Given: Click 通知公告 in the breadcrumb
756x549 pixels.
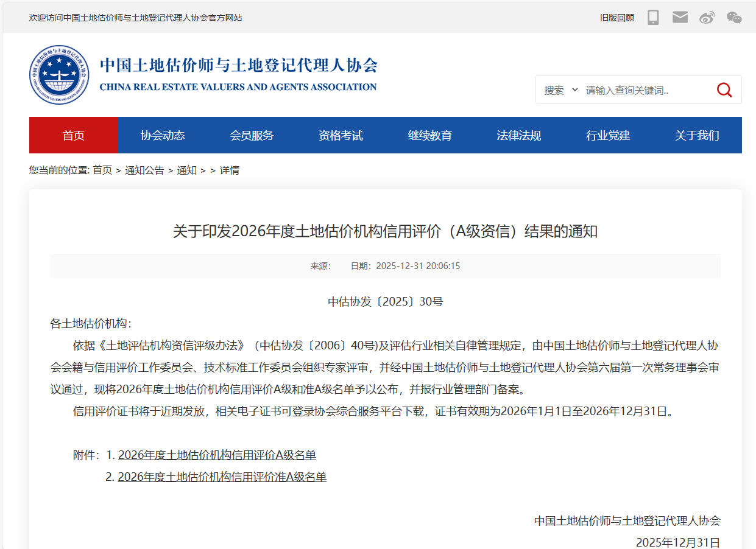Looking at the screenshot, I should tap(144, 170).
